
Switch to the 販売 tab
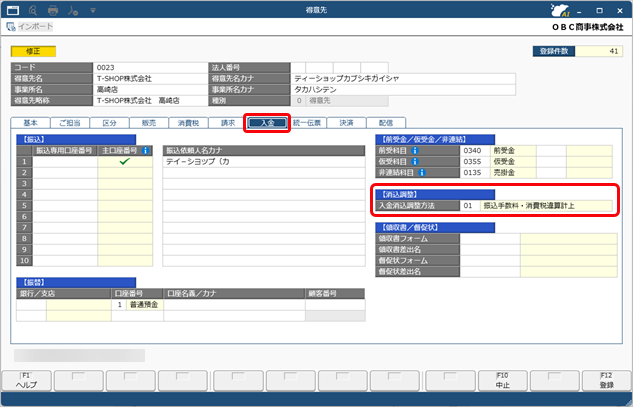coord(149,123)
